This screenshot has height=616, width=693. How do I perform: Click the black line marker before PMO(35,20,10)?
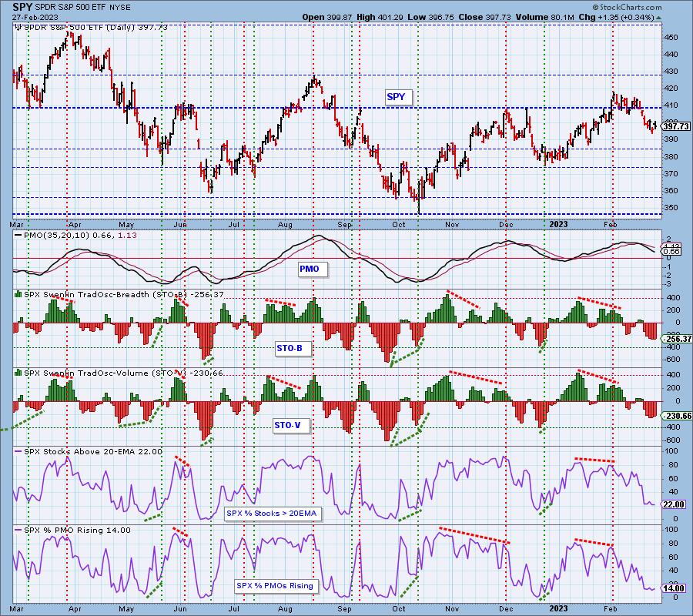tap(18, 236)
